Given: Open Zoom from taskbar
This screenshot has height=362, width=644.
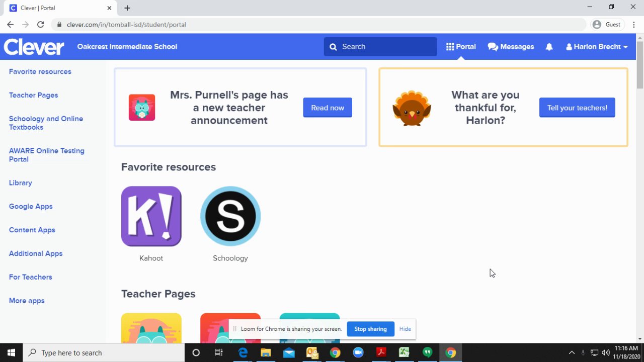Looking at the screenshot, I should click(x=358, y=352).
